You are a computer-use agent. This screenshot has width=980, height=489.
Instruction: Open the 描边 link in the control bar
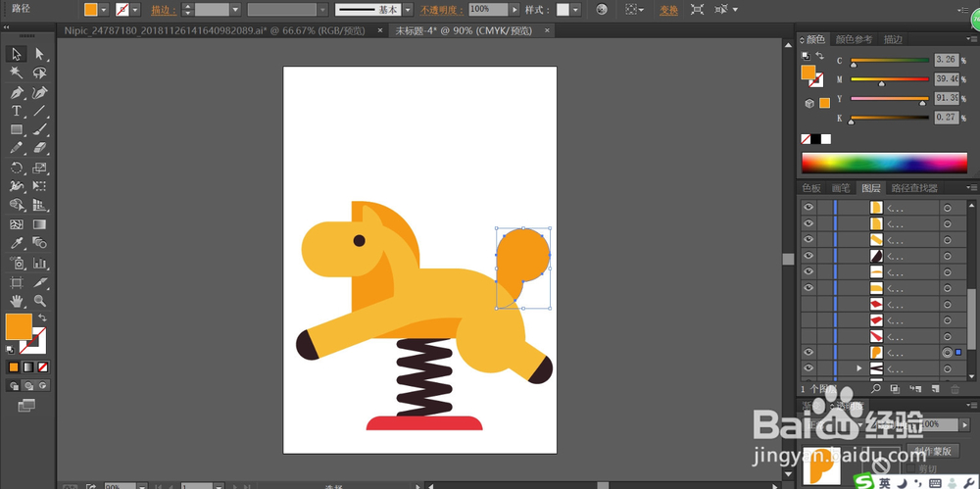tap(164, 10)
